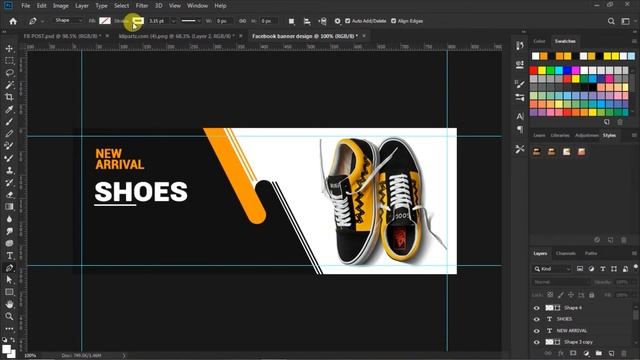
Task: Toggle Auto Add/Delete checkbox
Action: [x=348, y=21]
